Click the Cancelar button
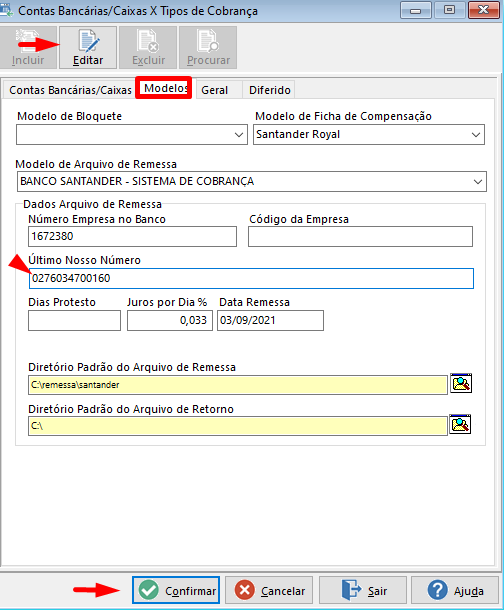The height and width of the screenshot is (610, 504). 269,591
